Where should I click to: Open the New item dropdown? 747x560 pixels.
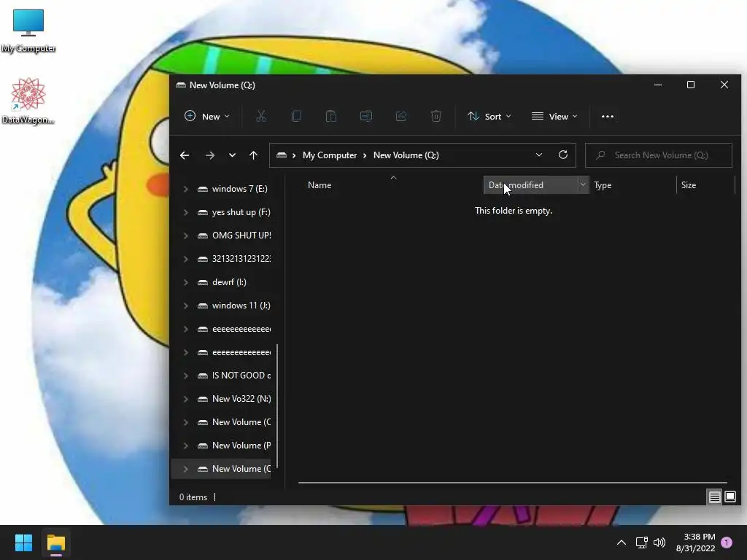(206, 116)
